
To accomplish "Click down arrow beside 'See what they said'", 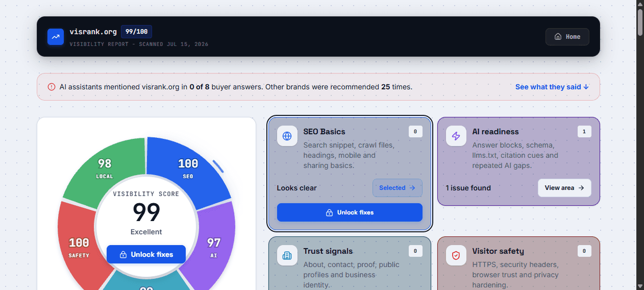I will click(x=586, y=87).
